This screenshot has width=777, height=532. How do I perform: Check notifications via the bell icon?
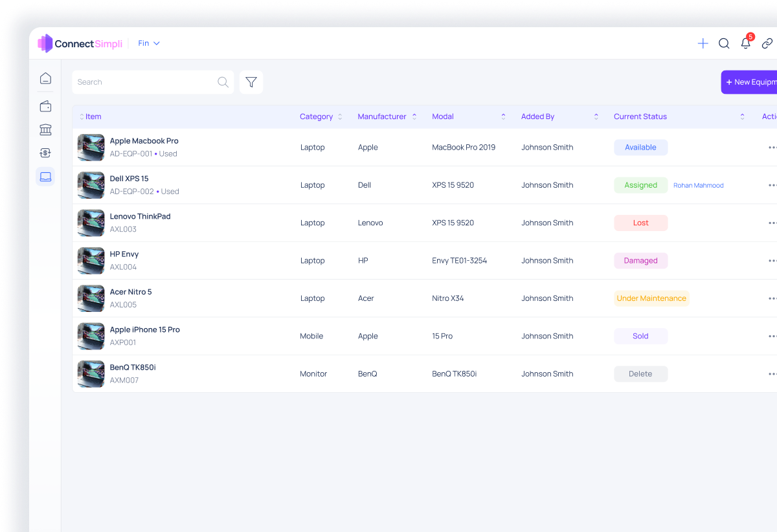point(745,43)
